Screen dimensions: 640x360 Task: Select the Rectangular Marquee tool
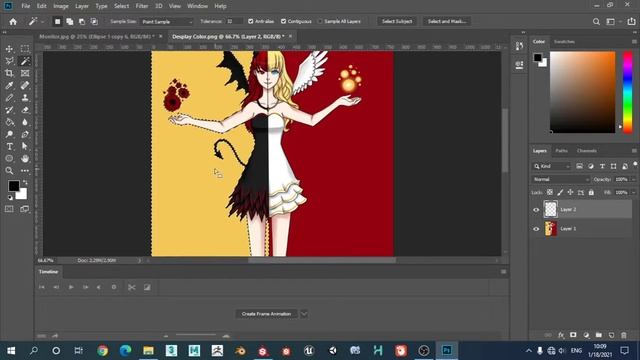click(25, 49)
